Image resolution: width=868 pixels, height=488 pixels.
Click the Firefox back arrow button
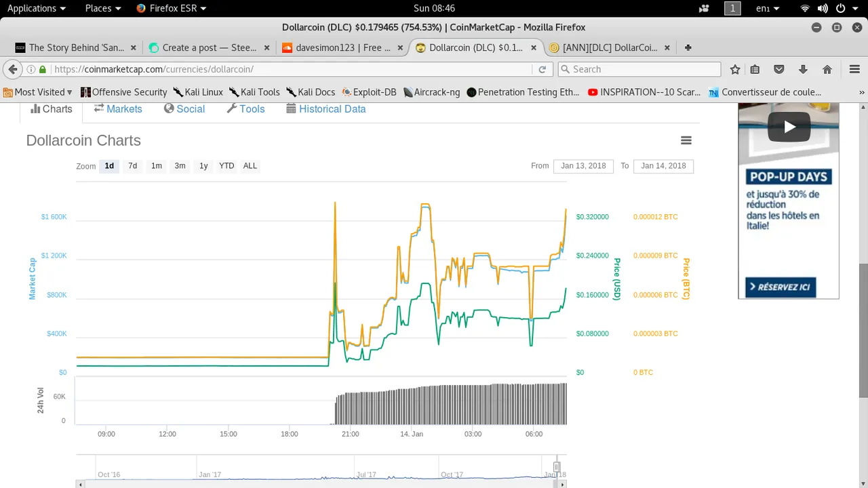click(12, 69)
